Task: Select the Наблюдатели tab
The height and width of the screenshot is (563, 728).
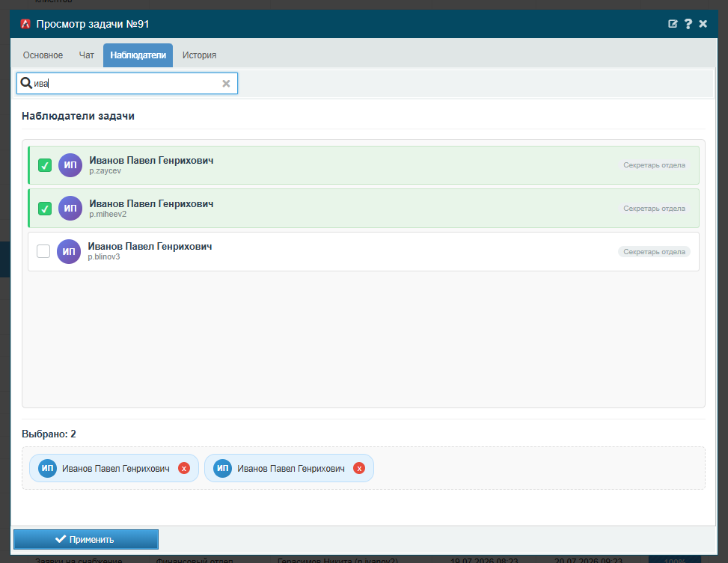Action: (138, 55)
